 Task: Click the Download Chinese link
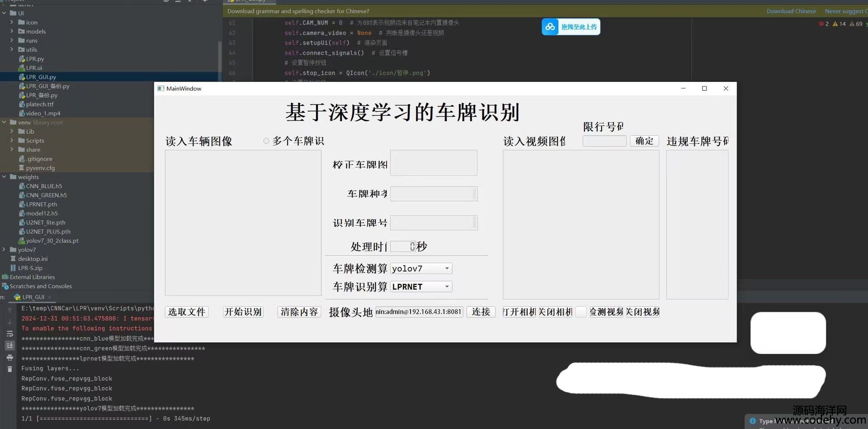click(x=791, y=11)
